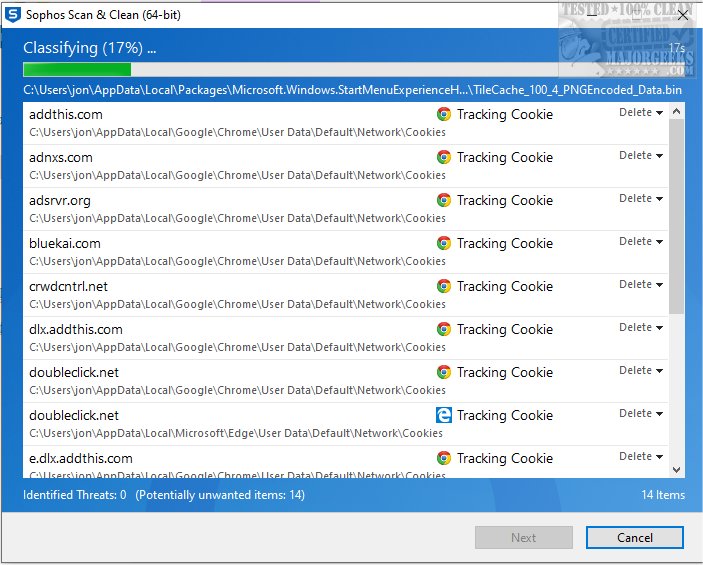Select the bluekai.com entry name
The image size is (703, 565).
(x=65, y=244)
